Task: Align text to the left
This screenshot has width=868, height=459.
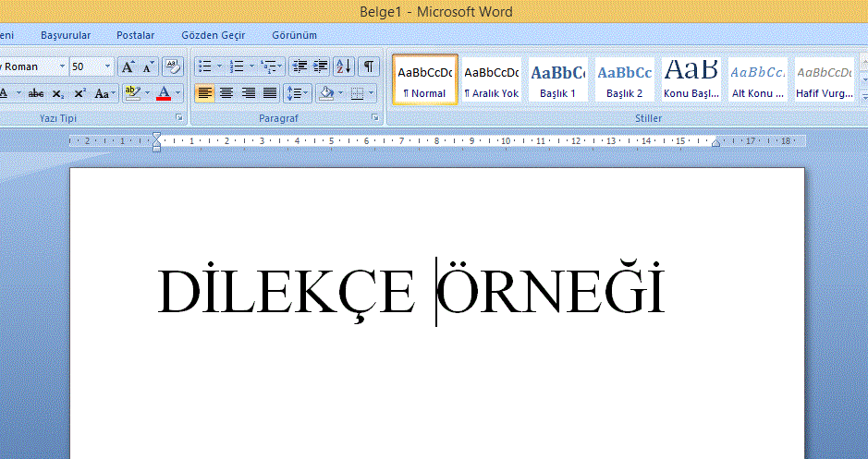Action: point(205,93)
